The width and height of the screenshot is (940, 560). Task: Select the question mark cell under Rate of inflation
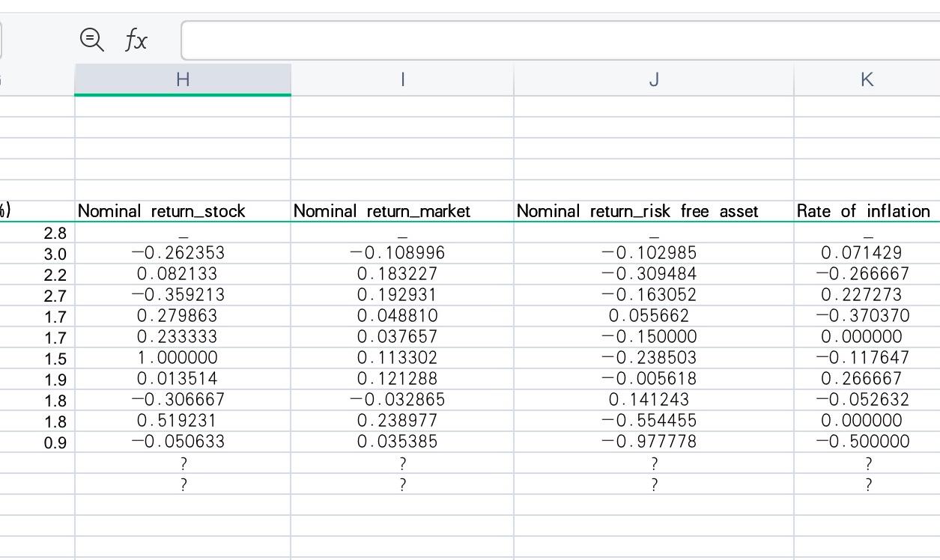coord(867,463)
